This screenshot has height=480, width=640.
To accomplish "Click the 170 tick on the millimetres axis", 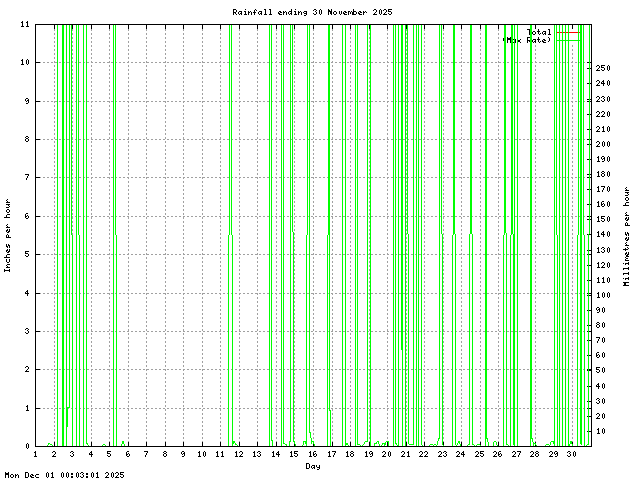I will pyautogui.click(x=603, y=189).
